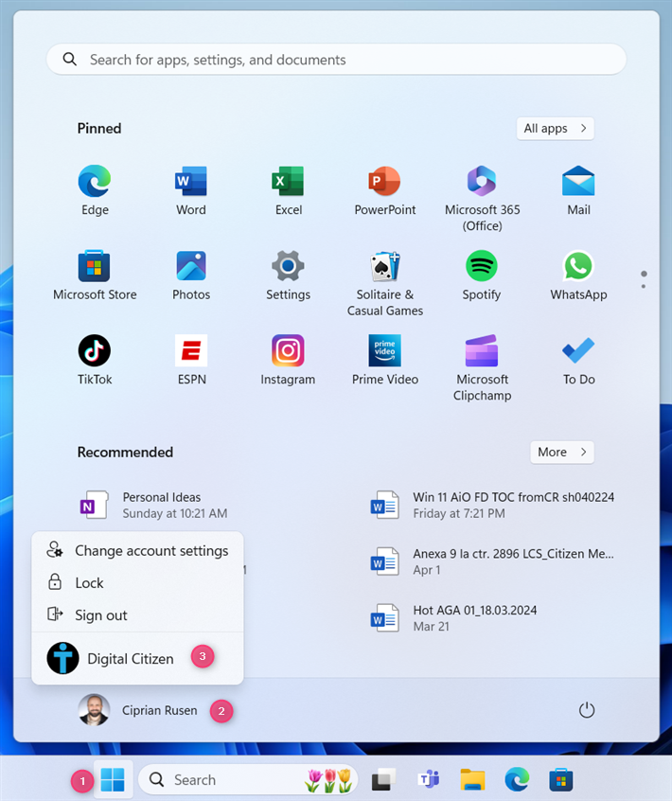Open File Explorer from the taskbar

[x=473, y=779]
